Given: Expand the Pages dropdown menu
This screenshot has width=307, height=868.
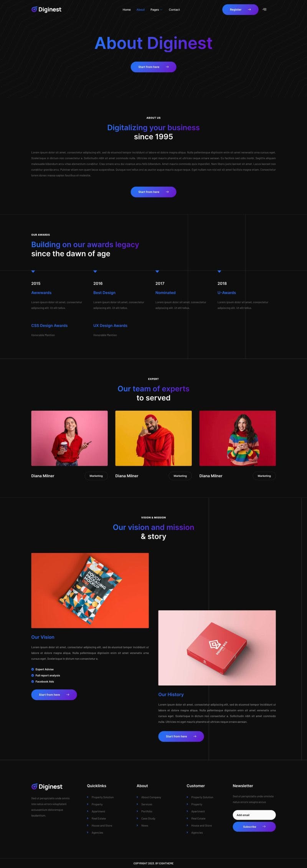Looking at the screenshot, I should (156, 10).
